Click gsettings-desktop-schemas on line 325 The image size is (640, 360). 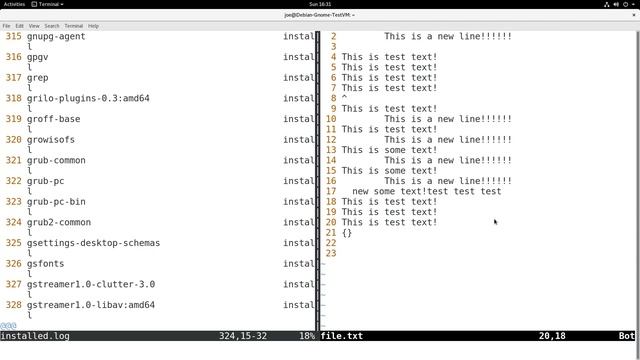93,243
